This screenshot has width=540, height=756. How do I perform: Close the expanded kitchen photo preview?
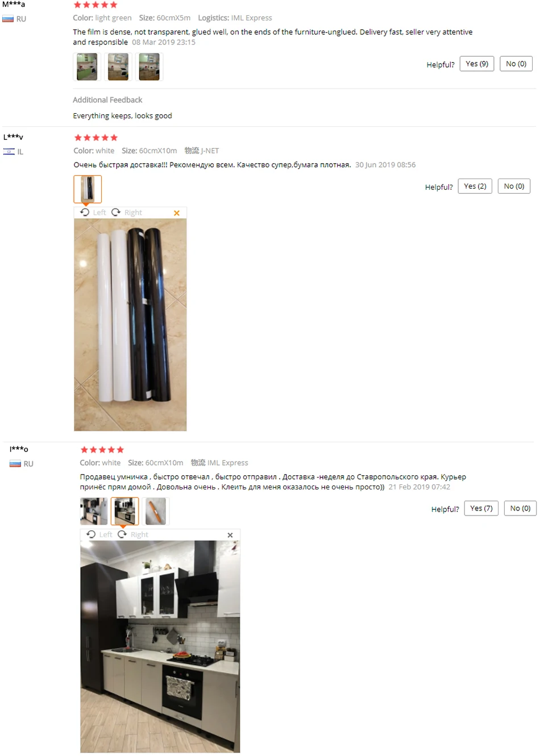coord(230,535)
